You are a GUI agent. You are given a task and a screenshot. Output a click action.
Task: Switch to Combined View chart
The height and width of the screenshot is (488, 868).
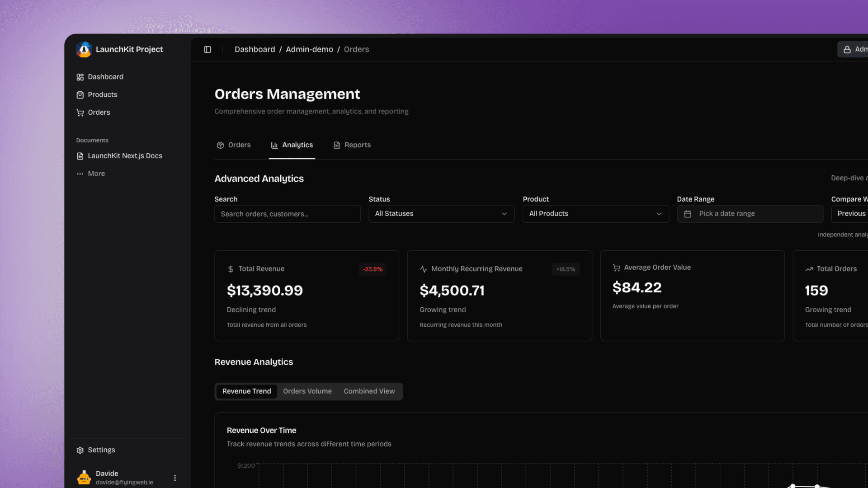(369, 391)
